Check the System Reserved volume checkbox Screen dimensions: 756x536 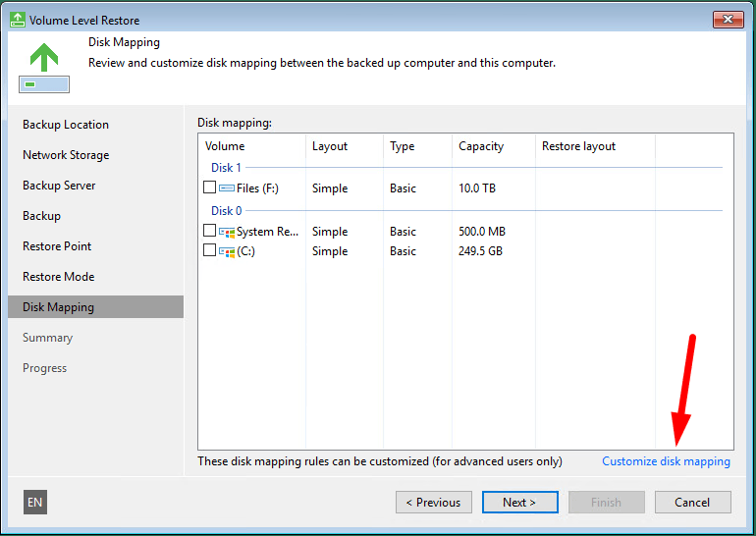pos(209,231)
